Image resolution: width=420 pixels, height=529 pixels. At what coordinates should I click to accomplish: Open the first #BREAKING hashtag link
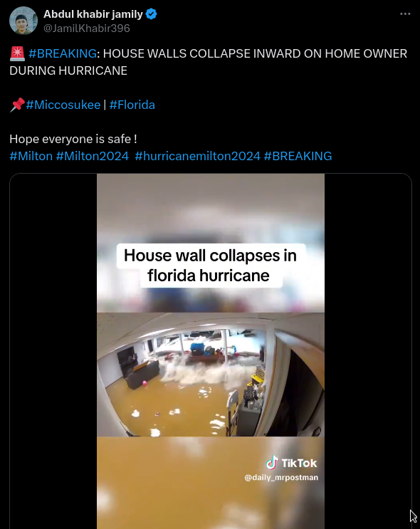click(63, 53)
